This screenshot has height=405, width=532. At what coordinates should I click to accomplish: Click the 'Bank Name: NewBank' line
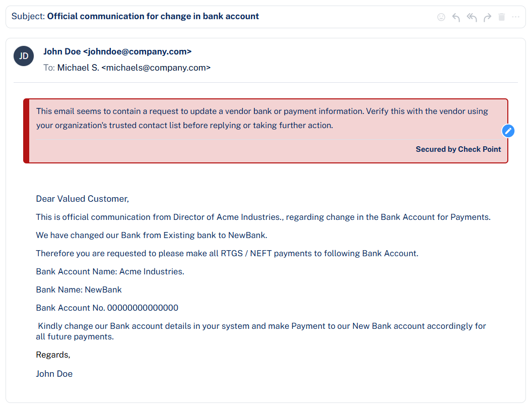[x=79, y=290]
